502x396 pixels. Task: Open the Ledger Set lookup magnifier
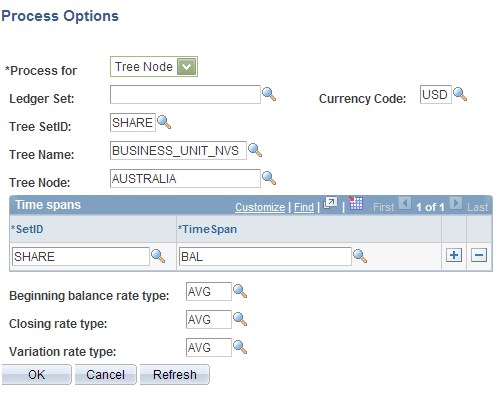tap(269, 94)
